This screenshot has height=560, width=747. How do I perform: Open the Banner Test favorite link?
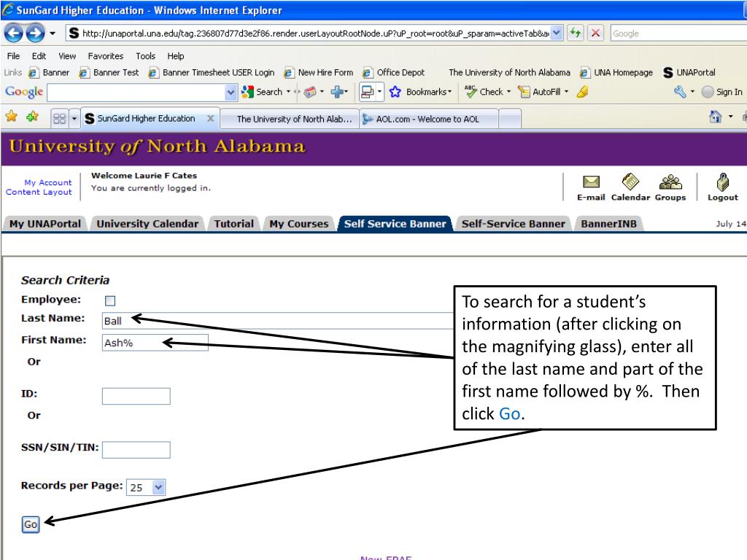click(x=109, y=72)
